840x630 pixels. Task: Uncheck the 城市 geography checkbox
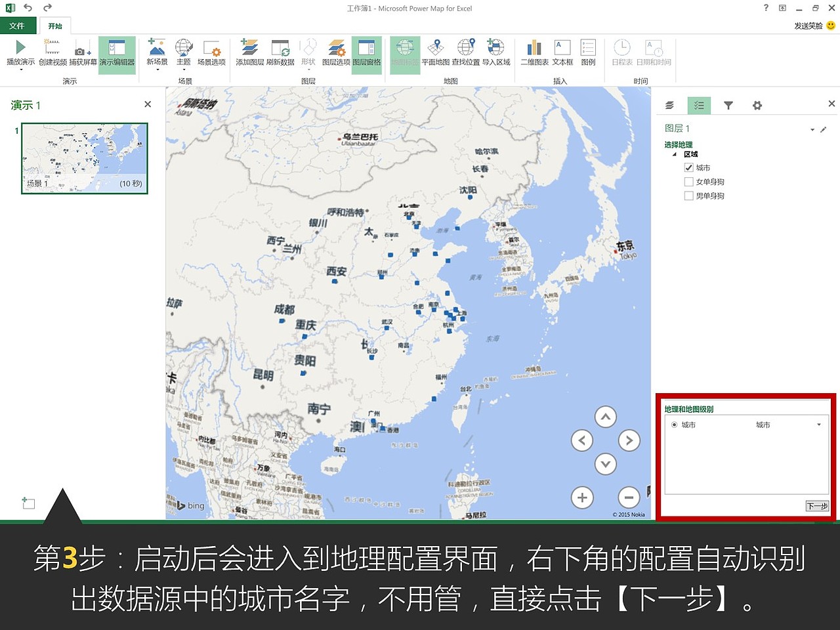click(688, 167)
